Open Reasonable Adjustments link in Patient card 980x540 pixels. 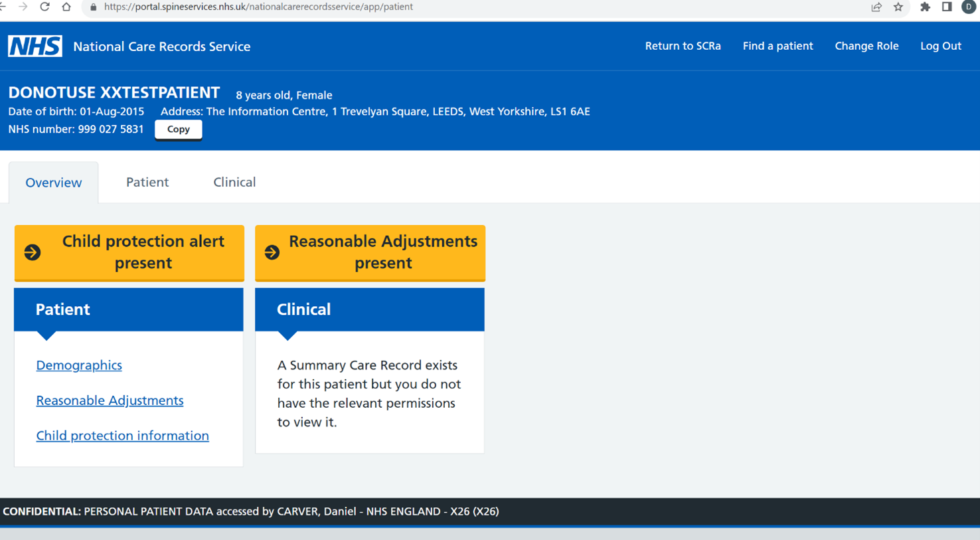110,401
